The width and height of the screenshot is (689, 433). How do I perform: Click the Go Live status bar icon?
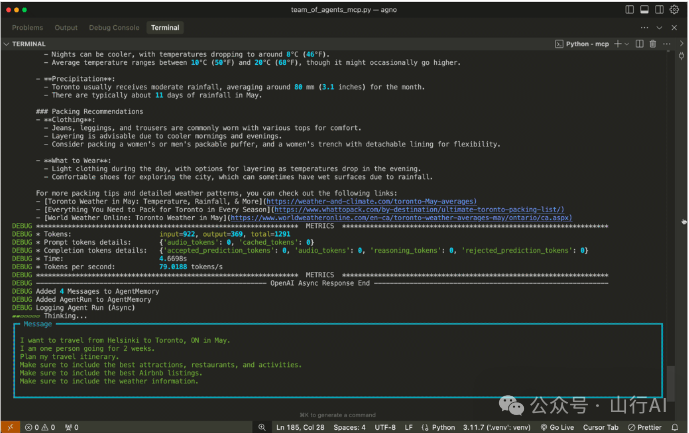coord(560,426)
